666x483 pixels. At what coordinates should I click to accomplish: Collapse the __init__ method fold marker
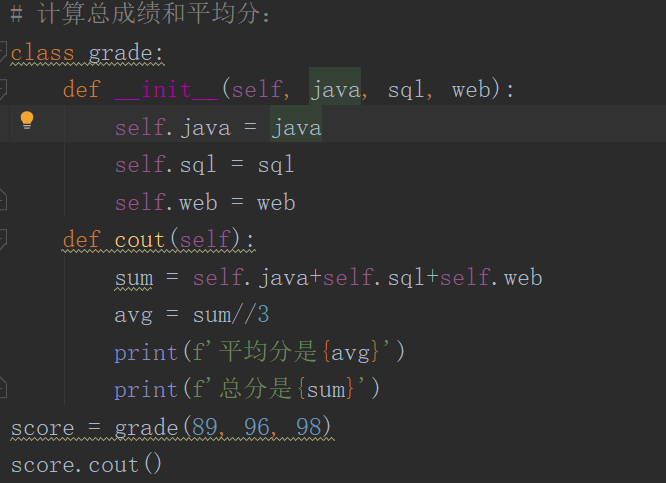click(3, 89)
